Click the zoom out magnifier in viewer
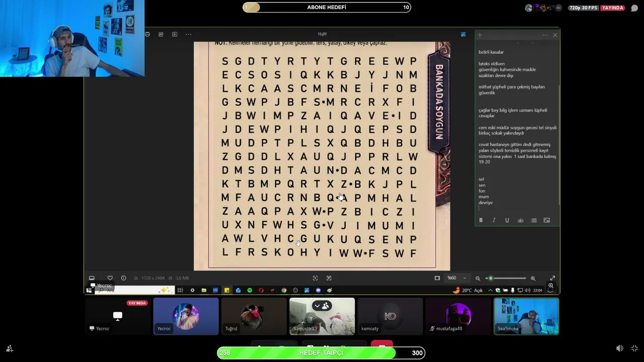The height and width of the screenshot is (362, 644). click(x=478, y=278)
